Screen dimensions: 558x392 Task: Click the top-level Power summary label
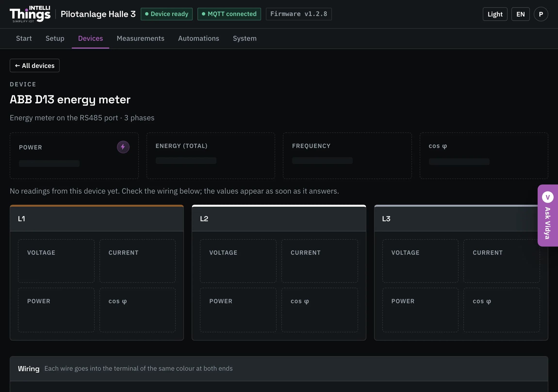(x=30, y=147)
